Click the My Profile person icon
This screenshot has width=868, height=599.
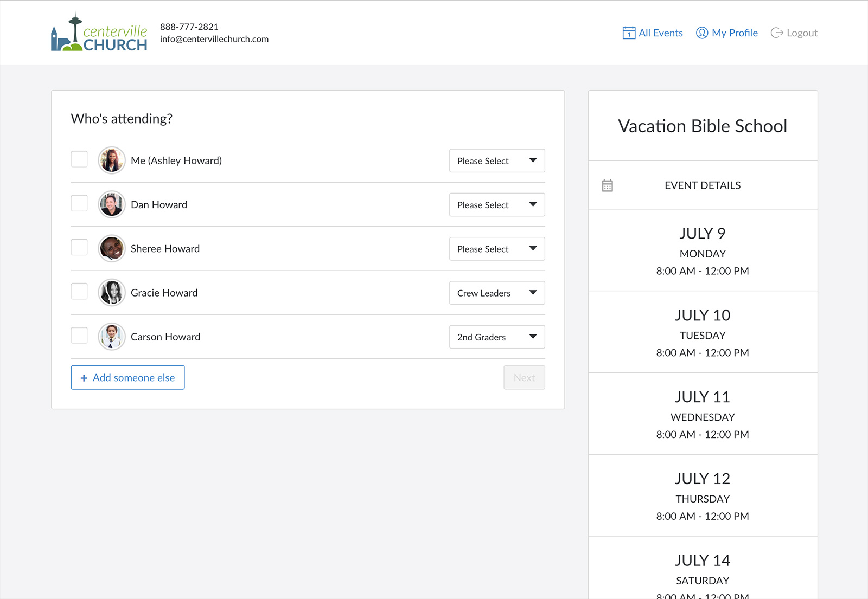coord(702,33)
